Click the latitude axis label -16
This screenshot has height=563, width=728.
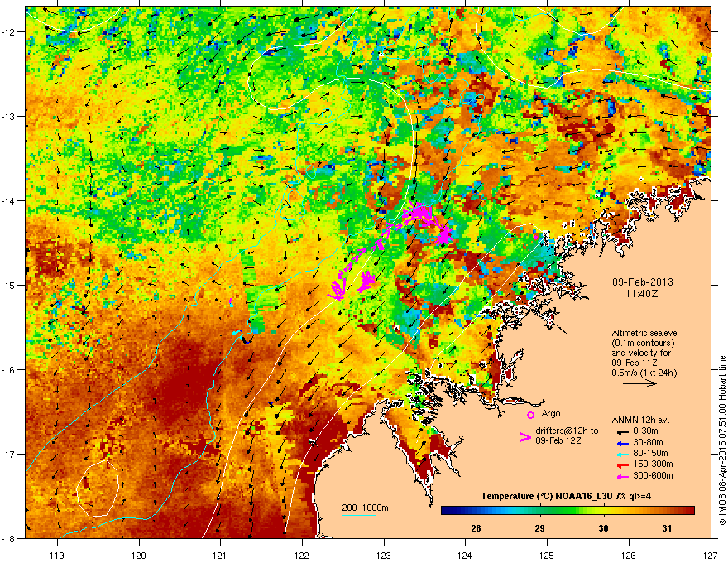(8, 370)
